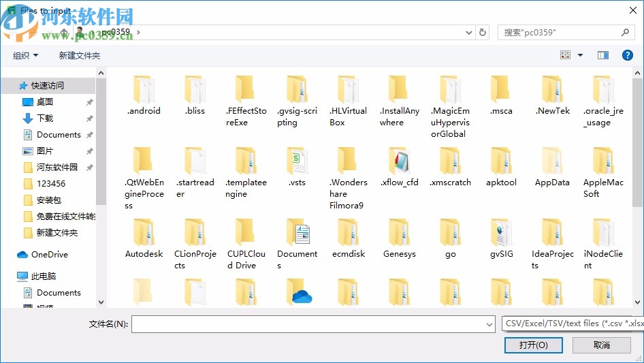Click the help question mark icon
This screenshot has width=644, height=363.
[x=627, y=55]
